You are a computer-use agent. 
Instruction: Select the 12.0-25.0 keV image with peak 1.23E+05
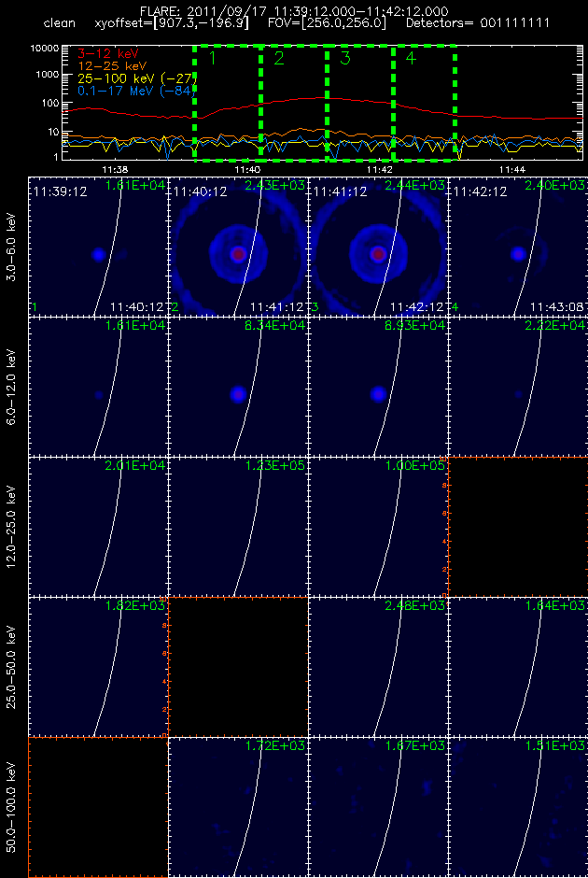click(x=238, y=527)
